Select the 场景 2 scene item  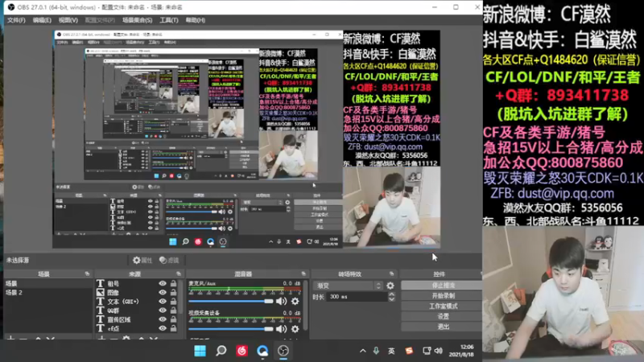48,293
